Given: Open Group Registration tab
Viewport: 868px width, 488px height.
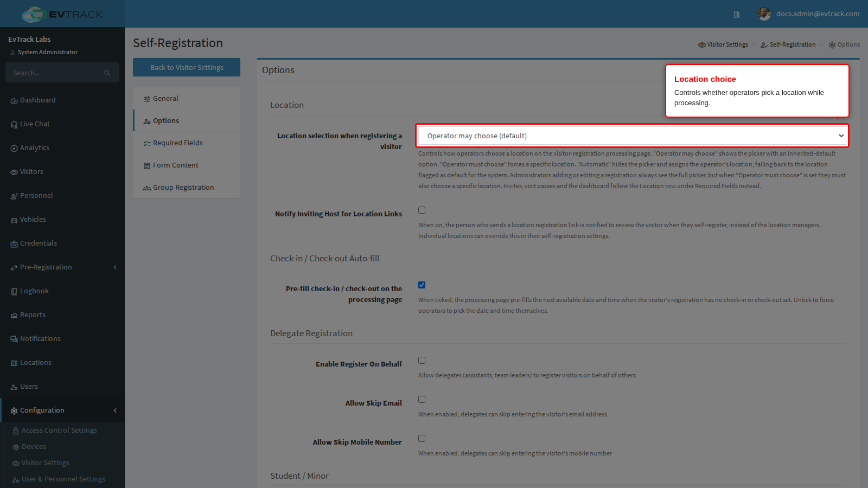Looking at the screenshot, I should 187,188.
